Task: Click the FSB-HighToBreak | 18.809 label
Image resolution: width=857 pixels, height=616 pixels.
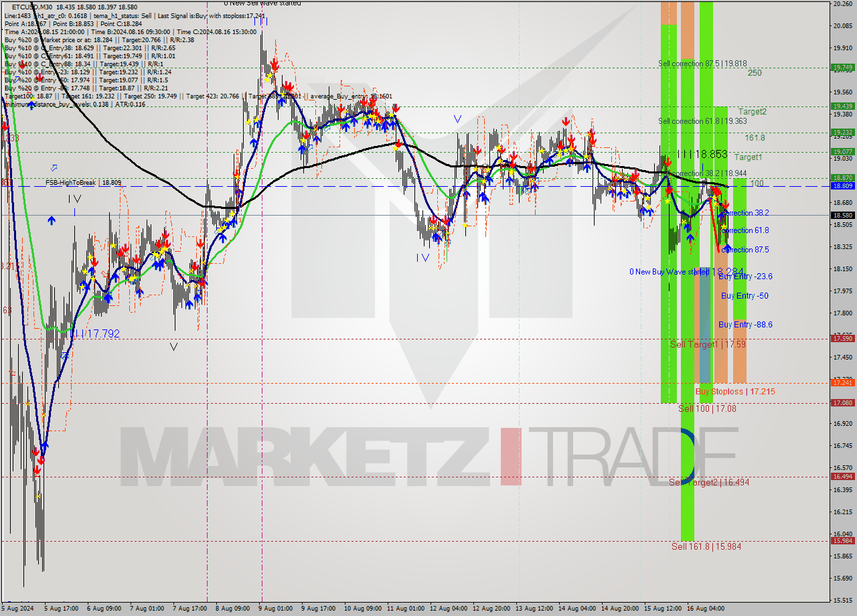Action: pos(84,182)
